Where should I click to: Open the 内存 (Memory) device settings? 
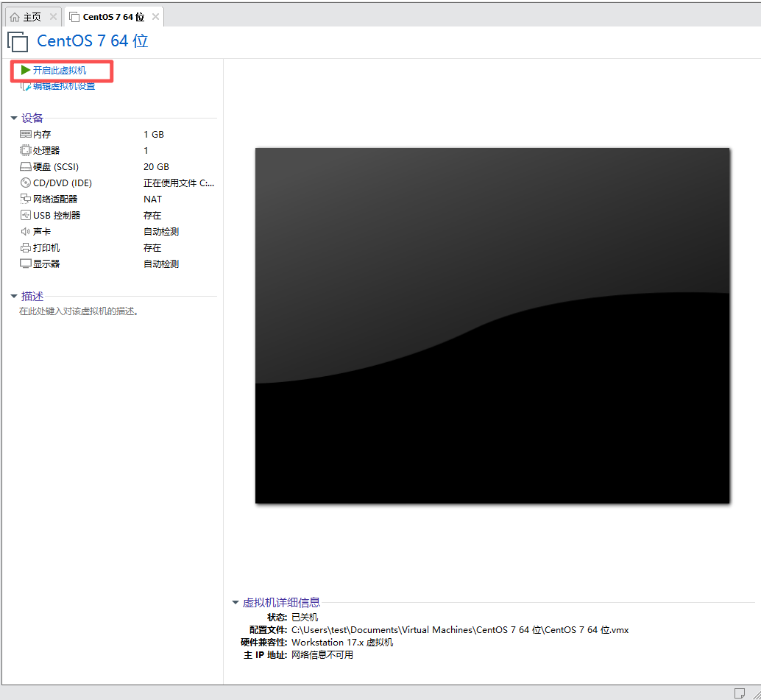pos(37,134)
